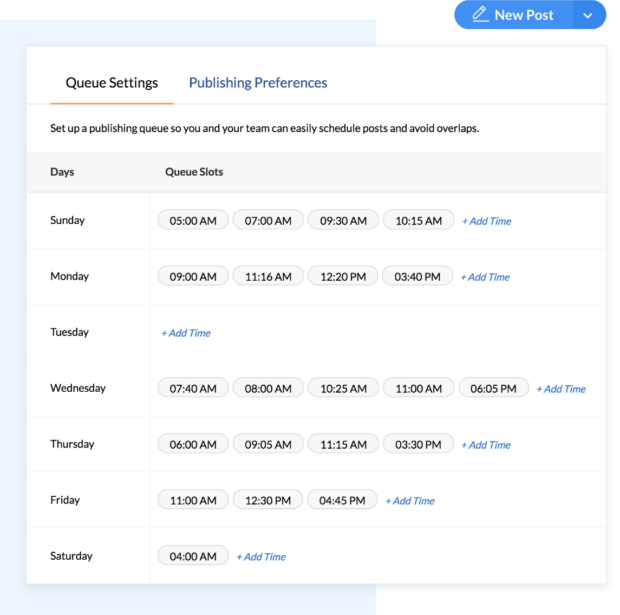
Task: Click Wednesday's 10:25 AM time slot
Action: point(343,389)
